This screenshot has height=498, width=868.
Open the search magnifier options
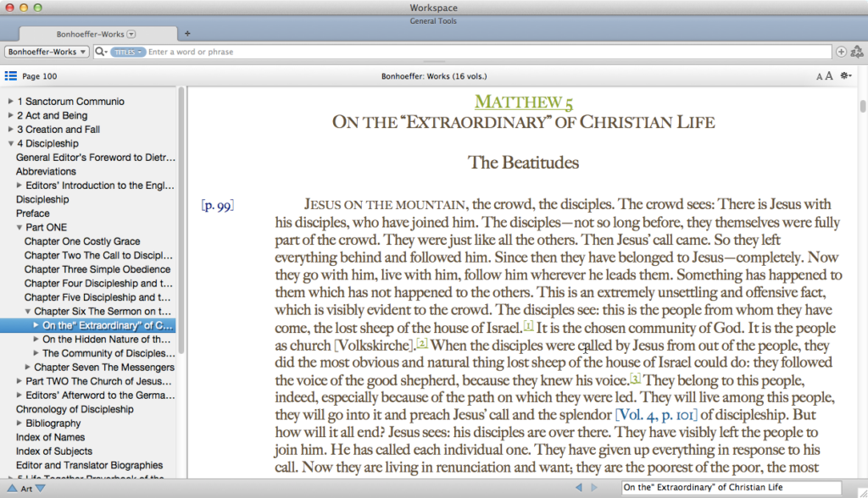point(101,52)
